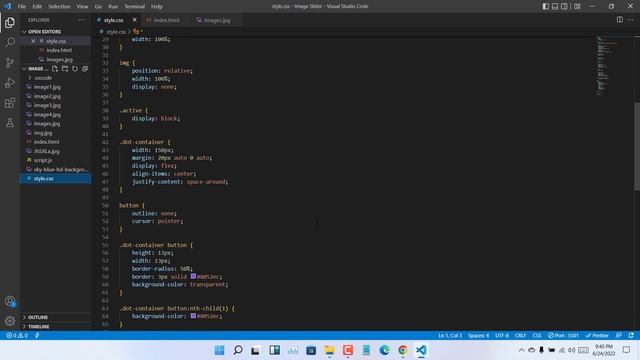This screenshot has height=360, width=640.
Task: Refresh the explorer file list
Action: (x=75, y=69)
